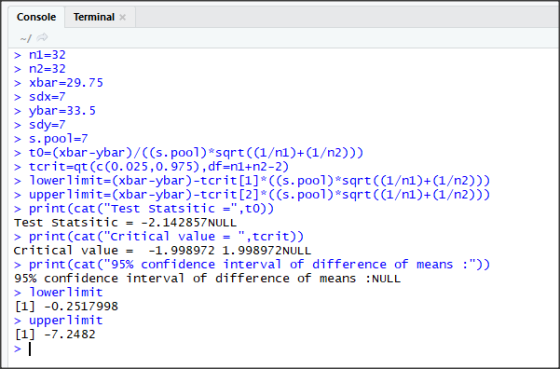Click the lowerlimit command line
560x369 pixels.
coord(66,292)
